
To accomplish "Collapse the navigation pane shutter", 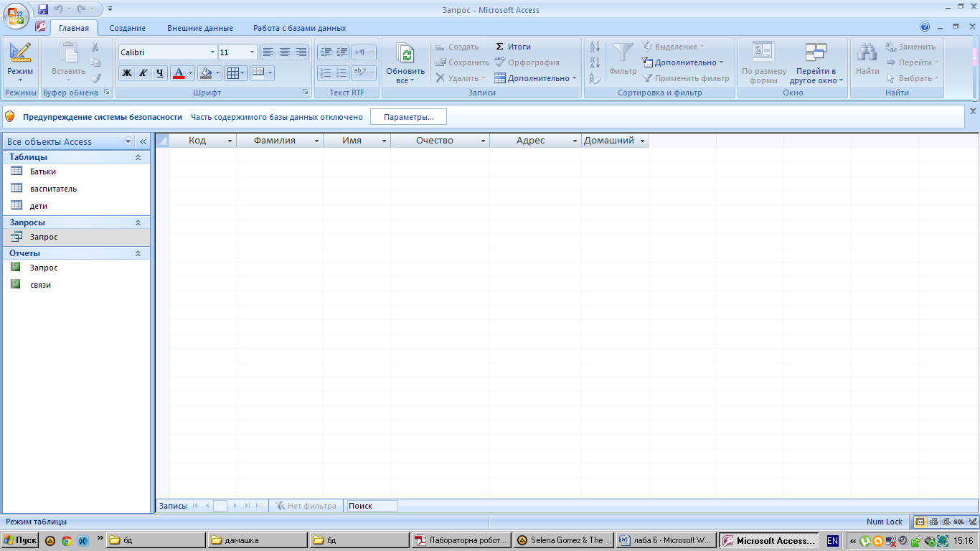I will [143, 141].
